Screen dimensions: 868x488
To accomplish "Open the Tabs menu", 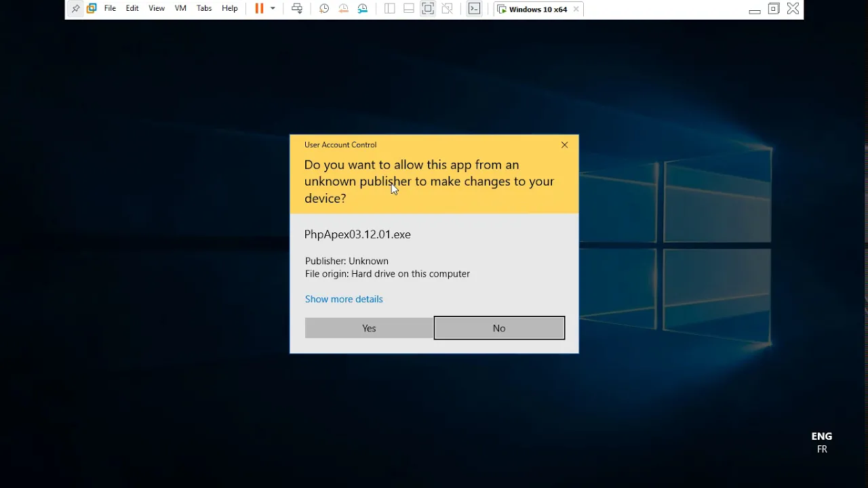I will click(204, 9).
